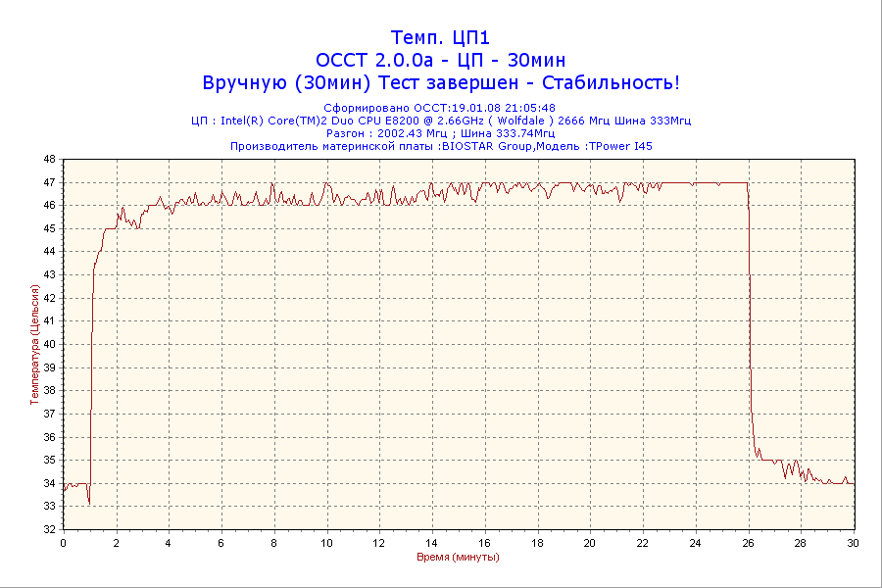The image size is (882, 588).
Task: Click the Intel Core 2 Duo E8200 CPU info line
Action: 440,121
